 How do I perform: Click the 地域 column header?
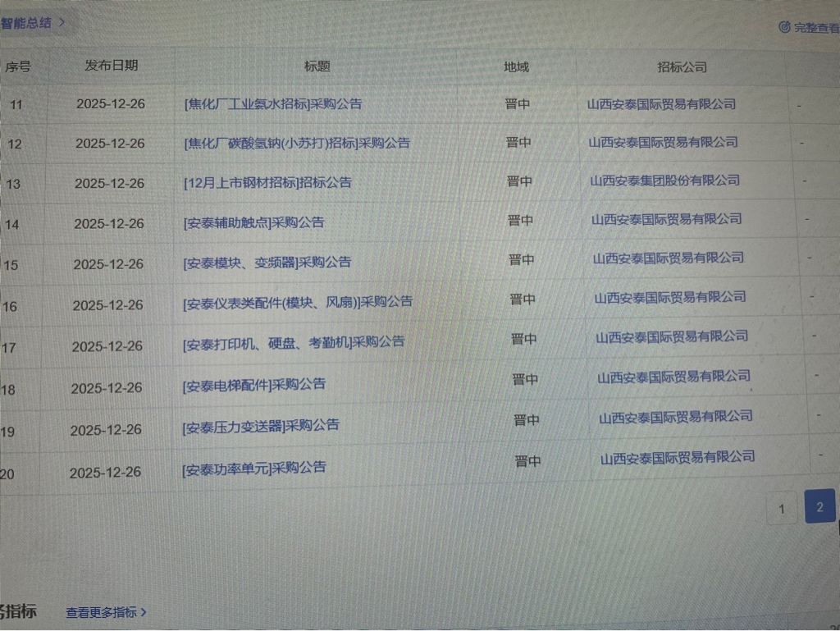pos(516,67)
